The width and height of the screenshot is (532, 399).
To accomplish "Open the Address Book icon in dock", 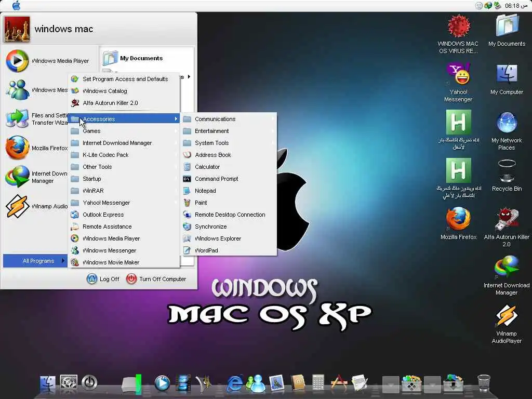I will pyautogui.click(x=298, y=383).
